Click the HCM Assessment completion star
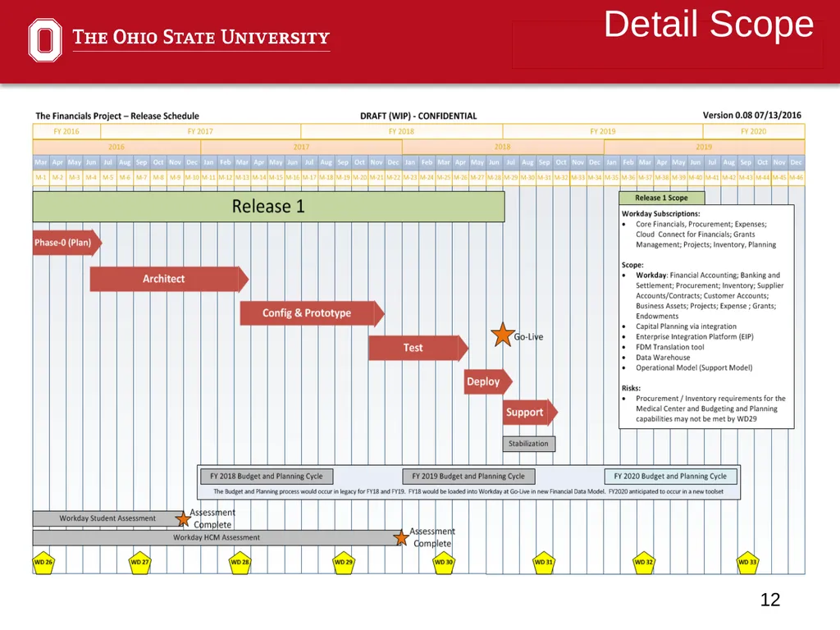This screenshot has width=840, height=630. (400, 538)
